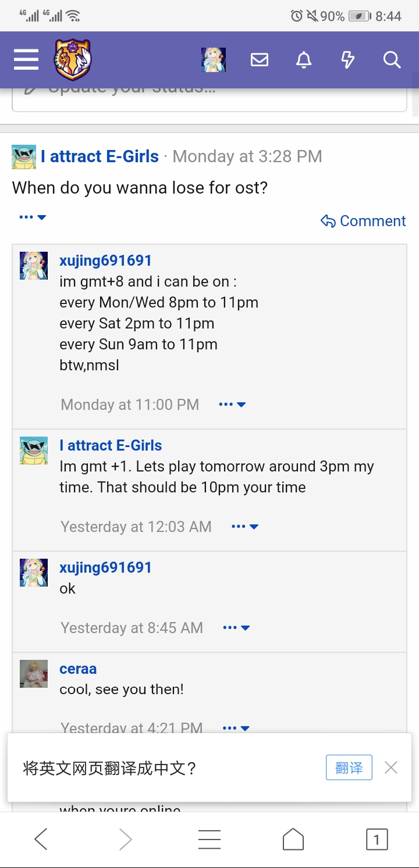
Task: Expand options next to Yesterday at 12:03 AM
Action: pyautogui.click(x=245, y=527)
